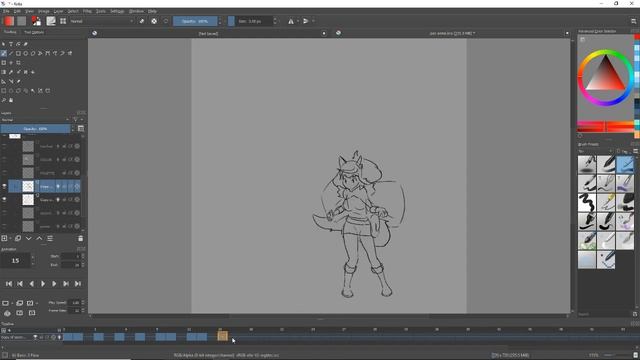Open the Filter menu

click(x=87, y=11)
